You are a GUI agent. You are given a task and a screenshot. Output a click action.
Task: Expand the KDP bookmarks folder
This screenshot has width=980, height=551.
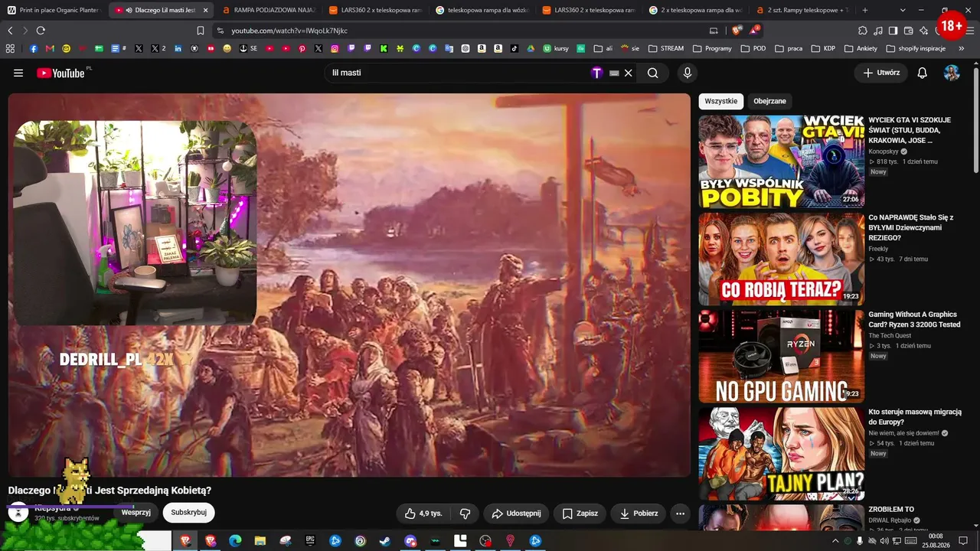click(823, 48)
